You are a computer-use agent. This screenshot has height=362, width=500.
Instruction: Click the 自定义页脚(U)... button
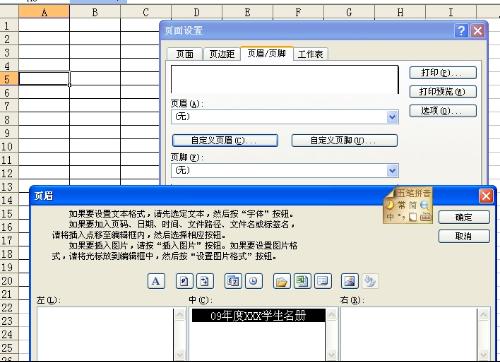344,140
